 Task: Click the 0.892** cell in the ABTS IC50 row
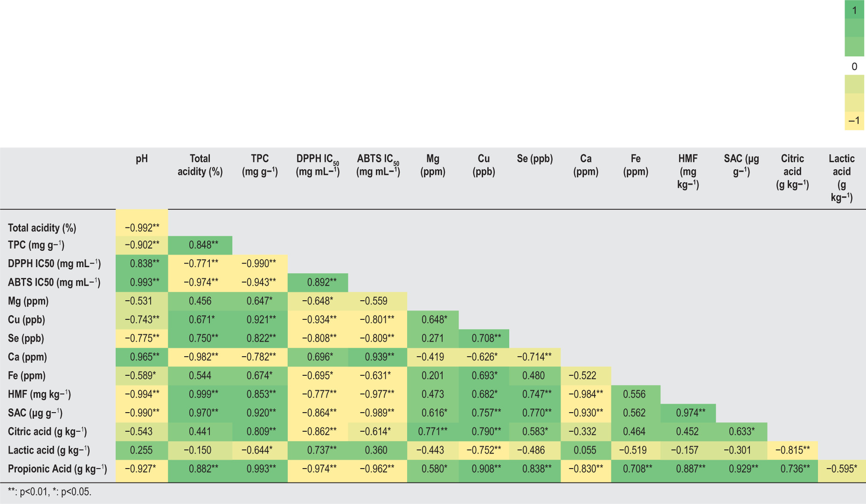click(321, 283)
